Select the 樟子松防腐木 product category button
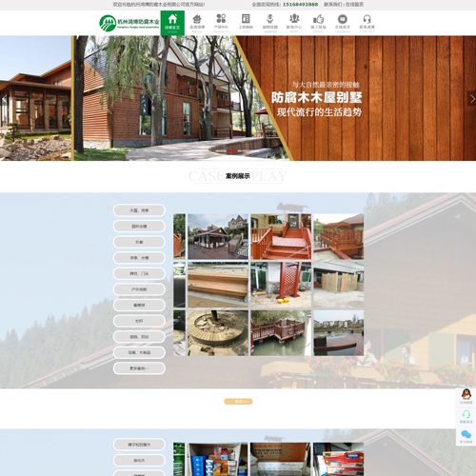The height and width of the screenshot is (476, 476). coord(139,445)
